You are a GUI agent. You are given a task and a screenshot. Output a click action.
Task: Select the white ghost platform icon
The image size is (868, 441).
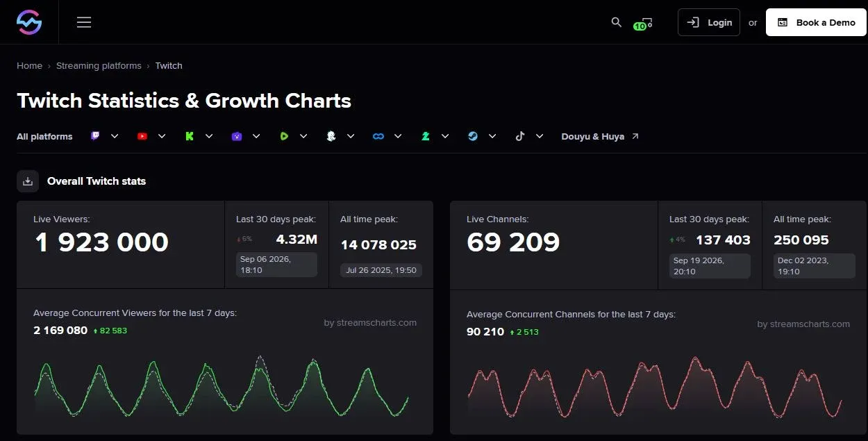pos(331,136)
